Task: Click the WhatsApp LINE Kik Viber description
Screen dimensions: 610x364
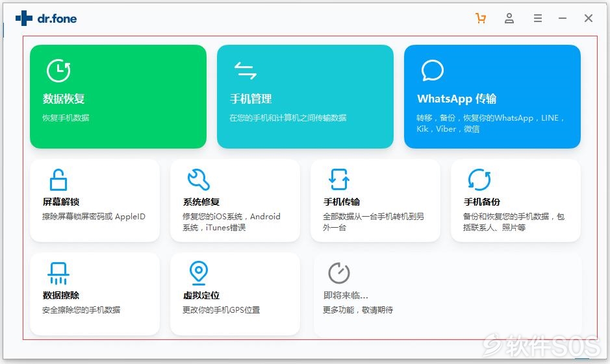Action: click(x=490, y=123)
